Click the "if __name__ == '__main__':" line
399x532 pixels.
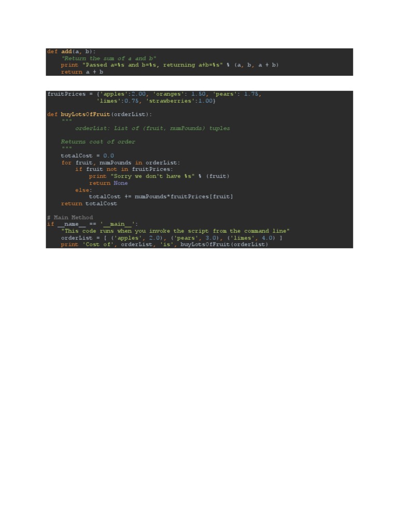click(x=92, y=224)
